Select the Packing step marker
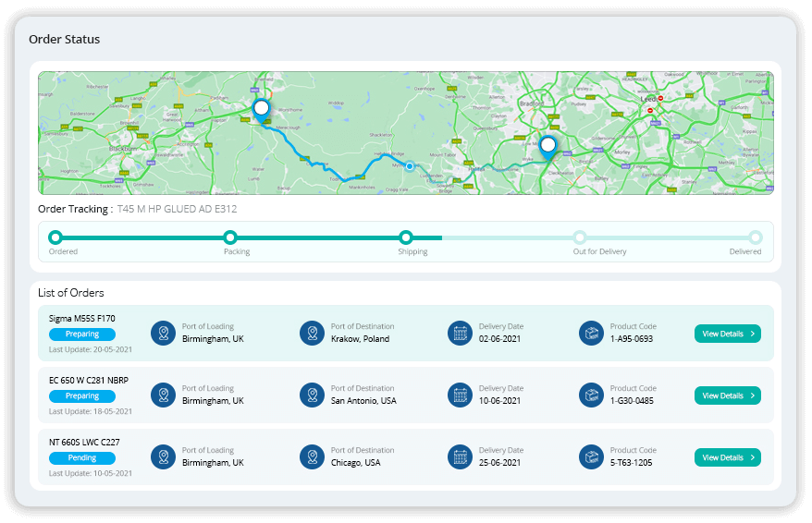Viewport: 812px width, 523px height. [x=230, y=237]
